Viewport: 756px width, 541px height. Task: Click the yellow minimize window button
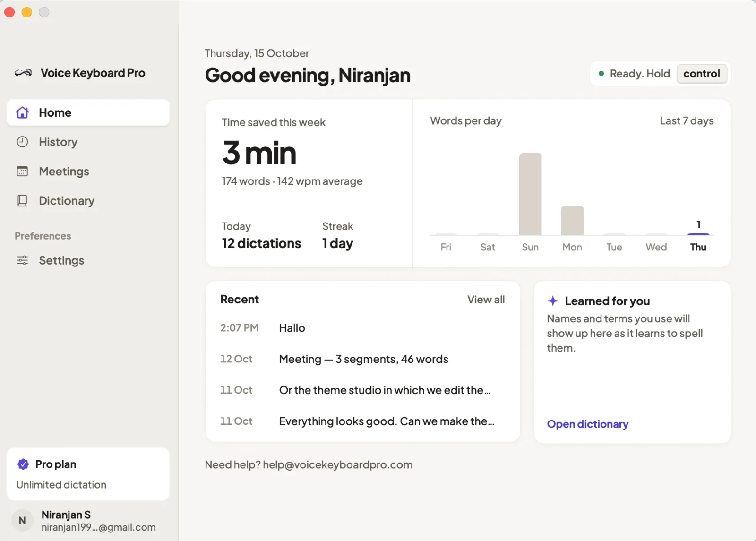(27, 12)
